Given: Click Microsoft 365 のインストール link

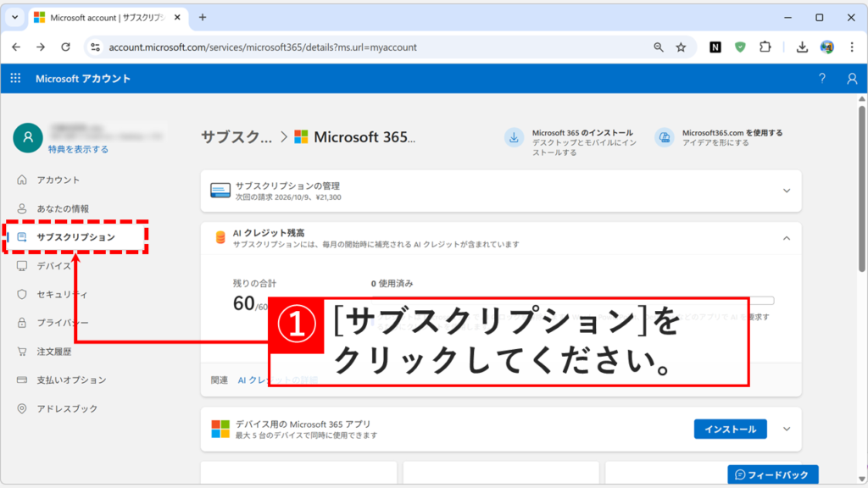Looking at the screenshot, I should coord(582,133).
